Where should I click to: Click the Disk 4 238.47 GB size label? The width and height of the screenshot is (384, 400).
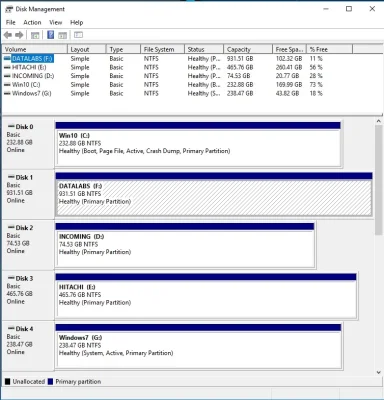(20, 344)
